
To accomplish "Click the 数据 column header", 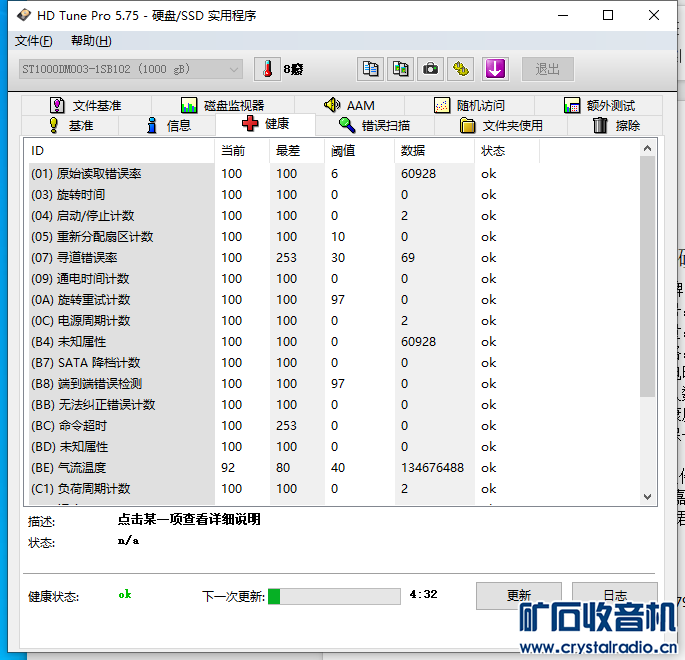I will pos(434,151).
